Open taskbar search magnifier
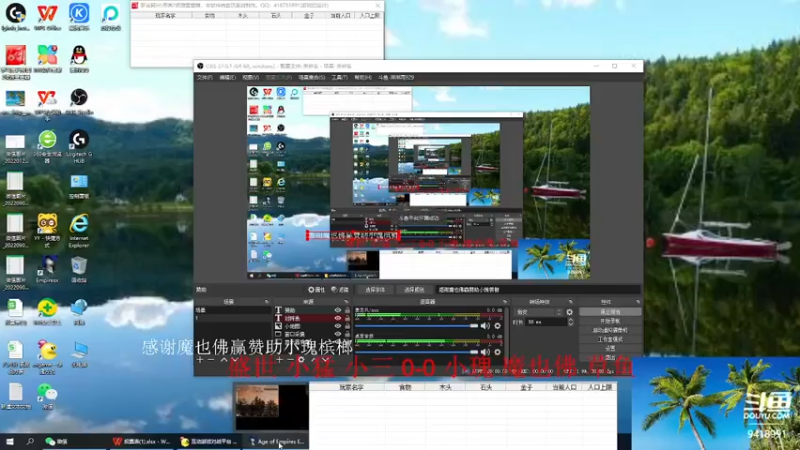800x450 pixels. 30,442
